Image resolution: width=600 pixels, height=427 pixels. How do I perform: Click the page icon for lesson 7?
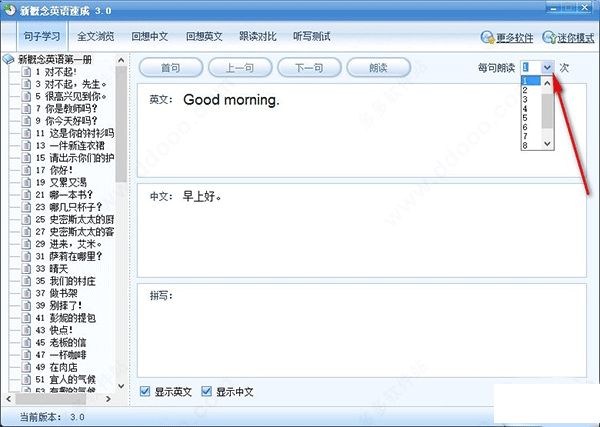coord(26,109)
